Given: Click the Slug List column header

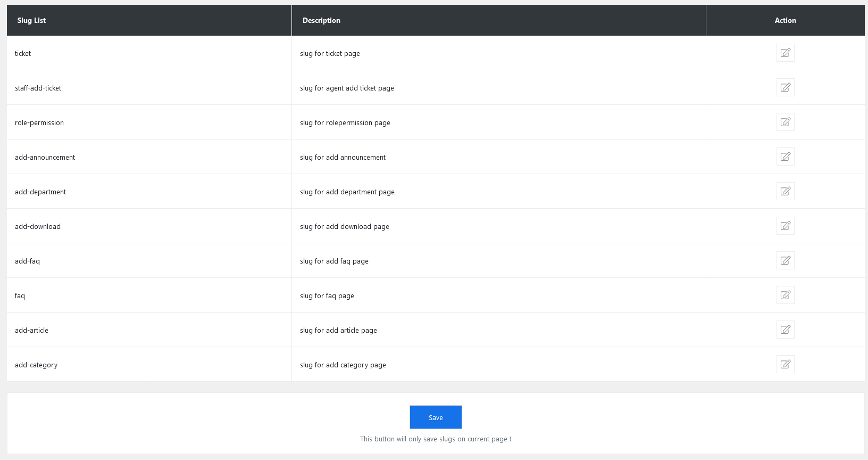Looking at the screenshot, I should pos(31,20).
